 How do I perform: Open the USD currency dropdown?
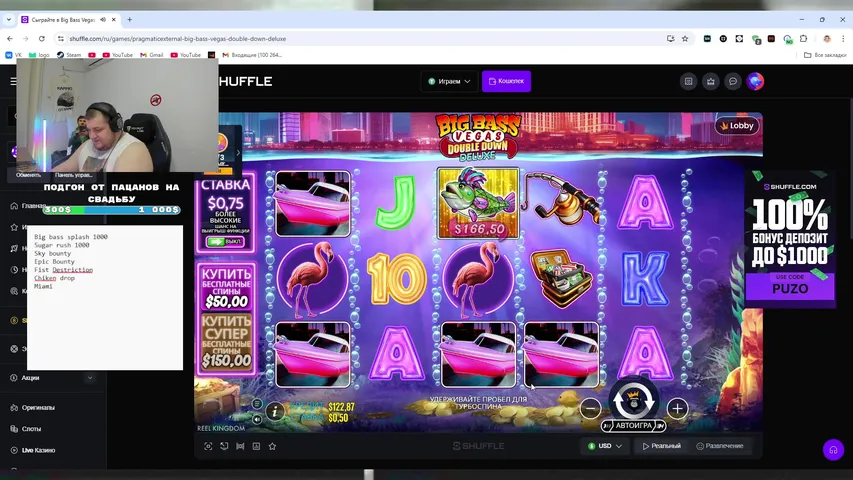pos(604,446)
